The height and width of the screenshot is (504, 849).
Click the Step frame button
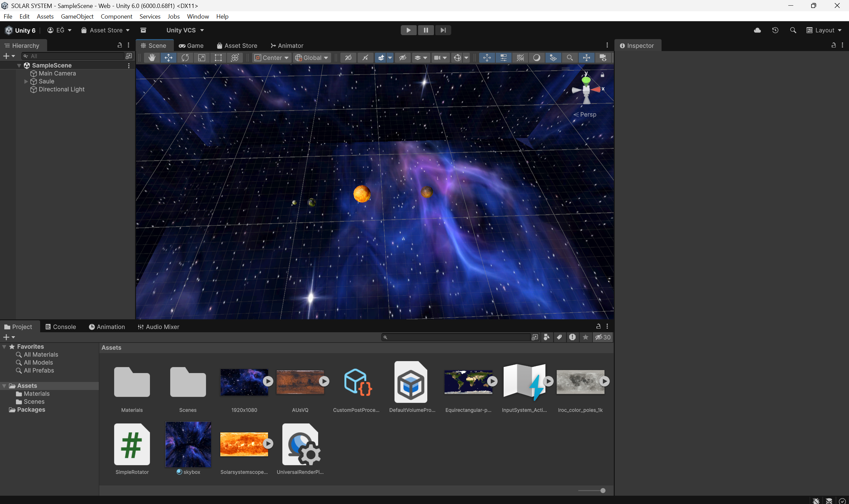point(443,30)
